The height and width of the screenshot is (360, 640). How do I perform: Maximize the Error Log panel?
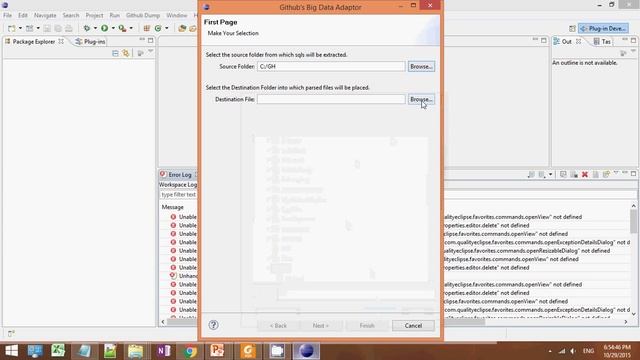[x=633, y=173]
